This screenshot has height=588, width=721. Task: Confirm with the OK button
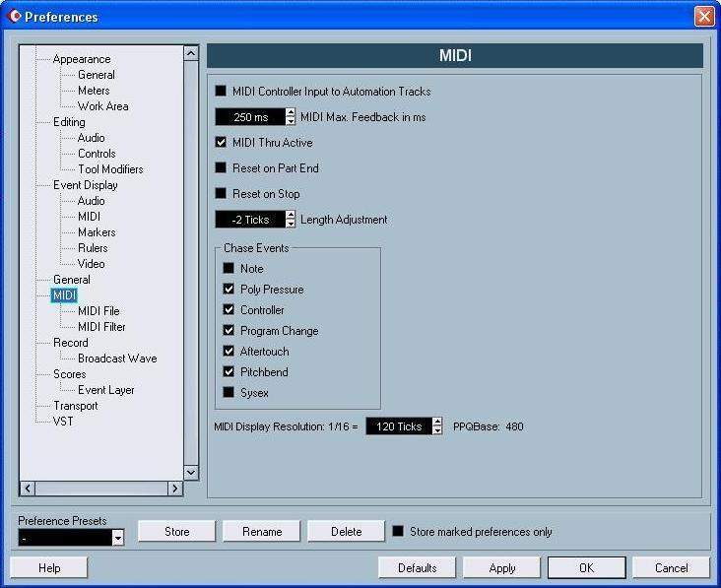click(x=587, y=567)
